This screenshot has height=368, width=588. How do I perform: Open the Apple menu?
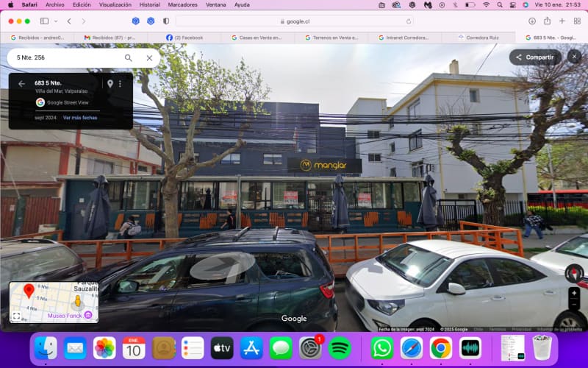coord(11,5)
